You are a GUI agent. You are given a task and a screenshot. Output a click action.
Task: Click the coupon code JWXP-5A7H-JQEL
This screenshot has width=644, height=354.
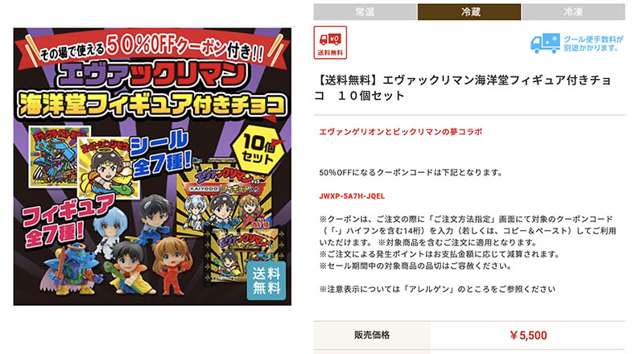click(x=352, y=196)
